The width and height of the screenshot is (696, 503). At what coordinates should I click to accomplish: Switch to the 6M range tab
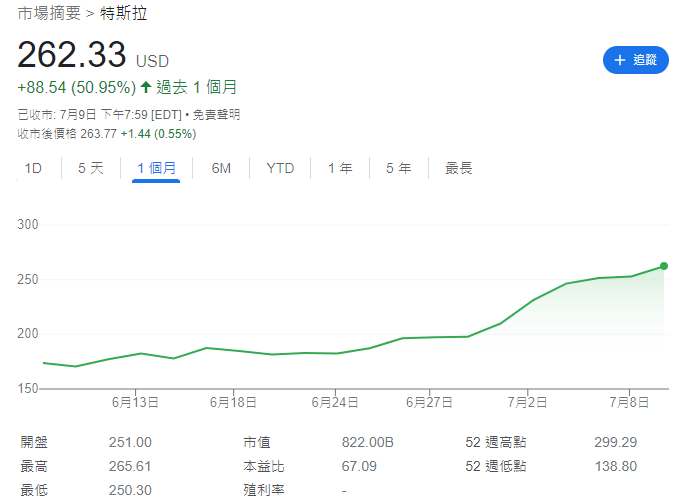(221, 168)
